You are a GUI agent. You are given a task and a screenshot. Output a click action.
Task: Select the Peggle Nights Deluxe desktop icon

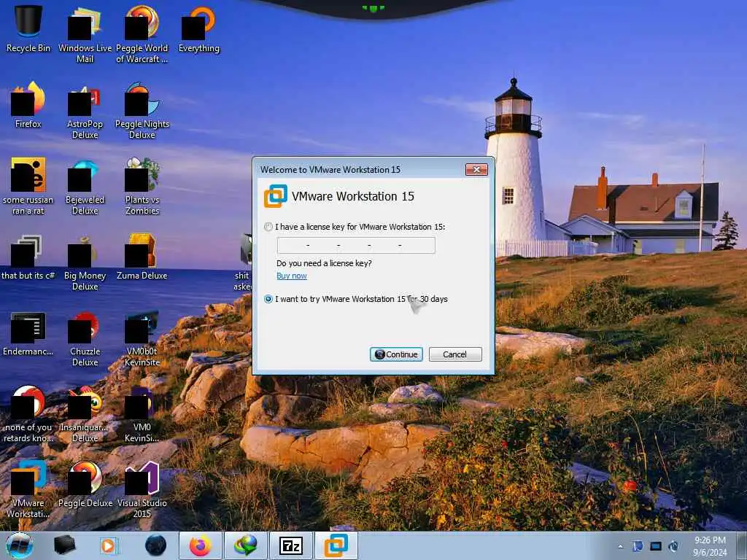[142, 111]
